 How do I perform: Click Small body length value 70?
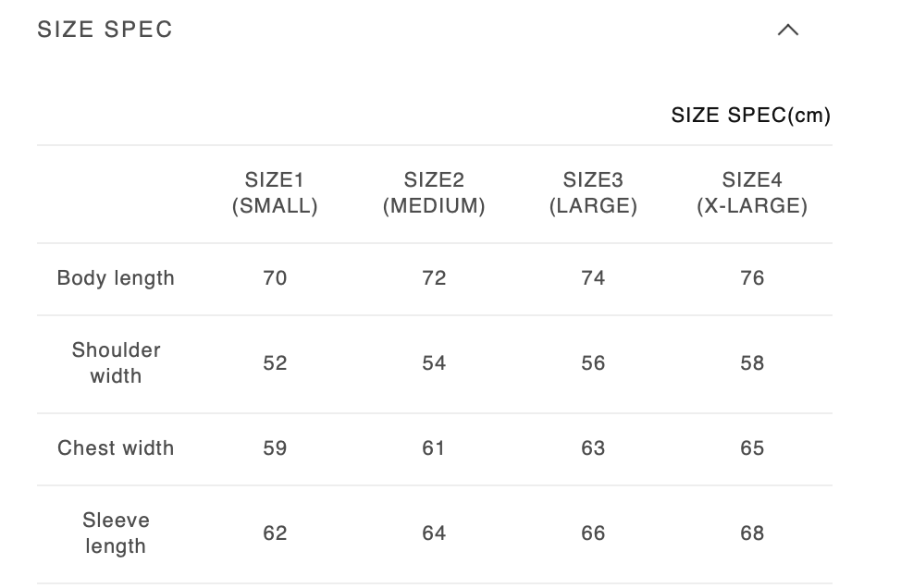point(275,278)
